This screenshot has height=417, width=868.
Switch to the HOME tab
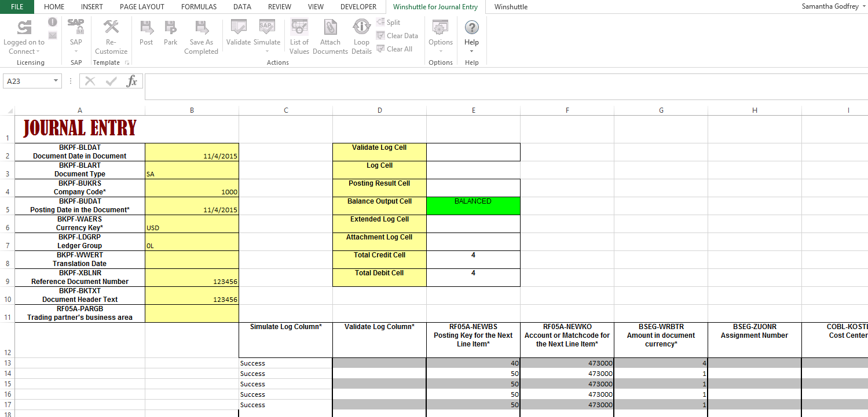(54, 7)
